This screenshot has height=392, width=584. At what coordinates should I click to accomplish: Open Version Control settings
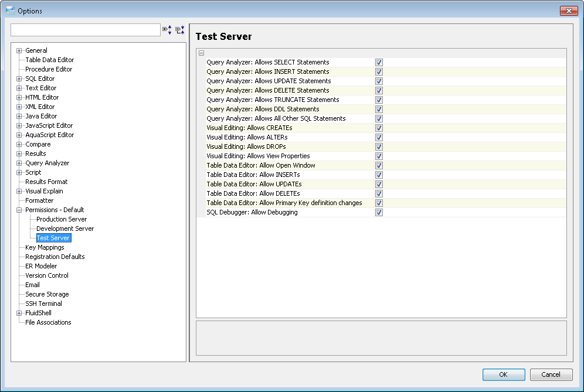tap(47, 275)
